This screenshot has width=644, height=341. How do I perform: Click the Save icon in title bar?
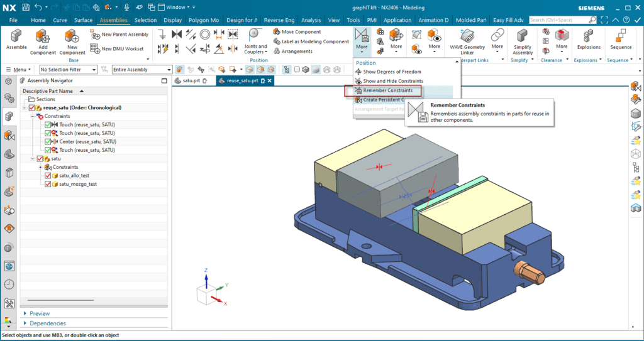[25, 8]
